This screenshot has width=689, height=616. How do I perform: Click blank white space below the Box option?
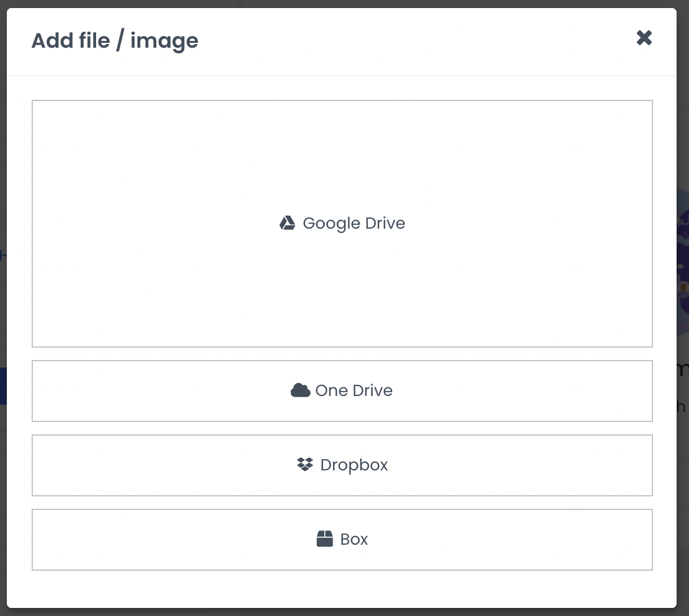click(342, 589)
